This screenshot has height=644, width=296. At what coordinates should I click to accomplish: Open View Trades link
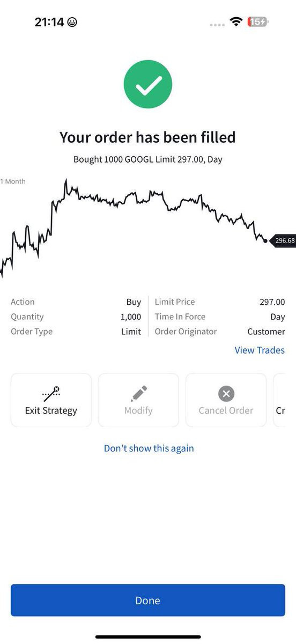coord(260,350)
